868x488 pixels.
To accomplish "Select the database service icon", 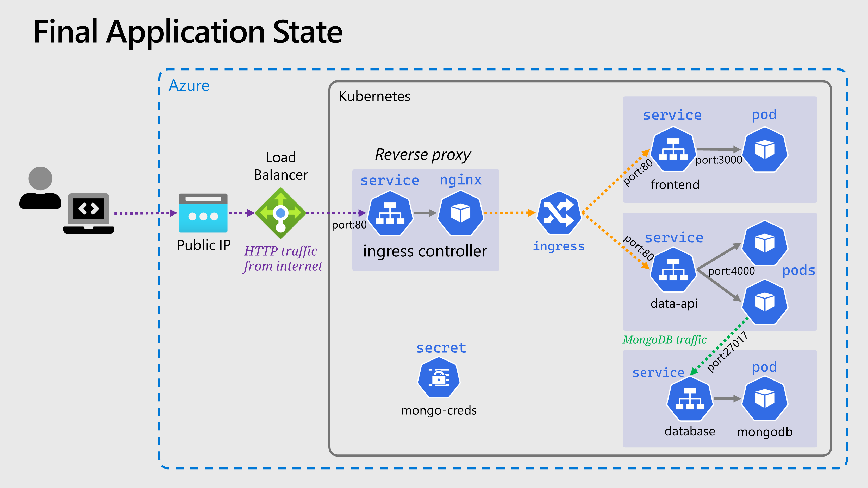I will click(690, 399).
